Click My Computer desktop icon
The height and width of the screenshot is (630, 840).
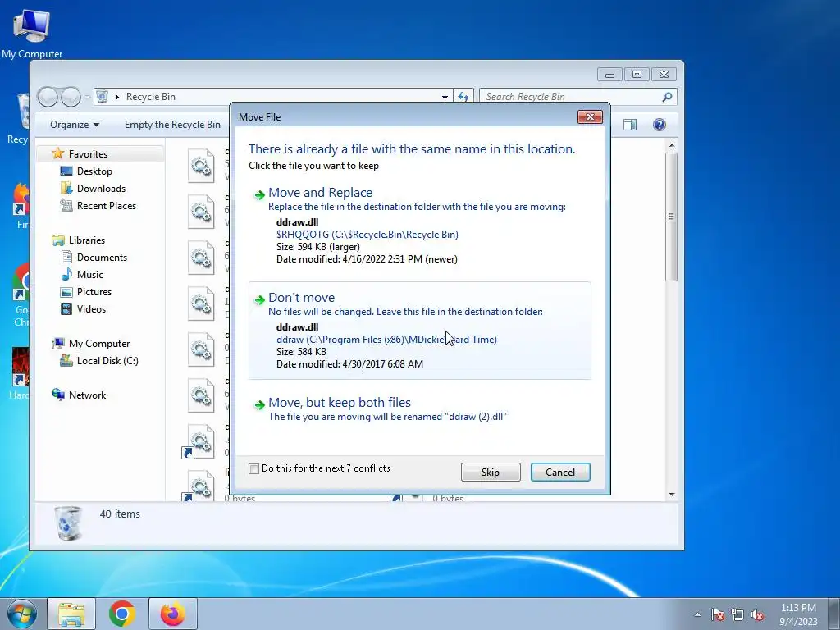click(32, 32)
